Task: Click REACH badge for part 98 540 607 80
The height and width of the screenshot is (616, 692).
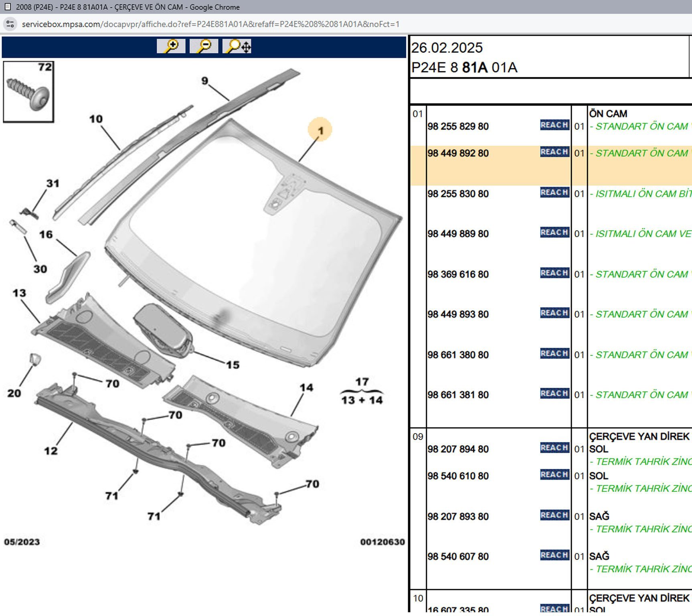Action: click(554, 555)
